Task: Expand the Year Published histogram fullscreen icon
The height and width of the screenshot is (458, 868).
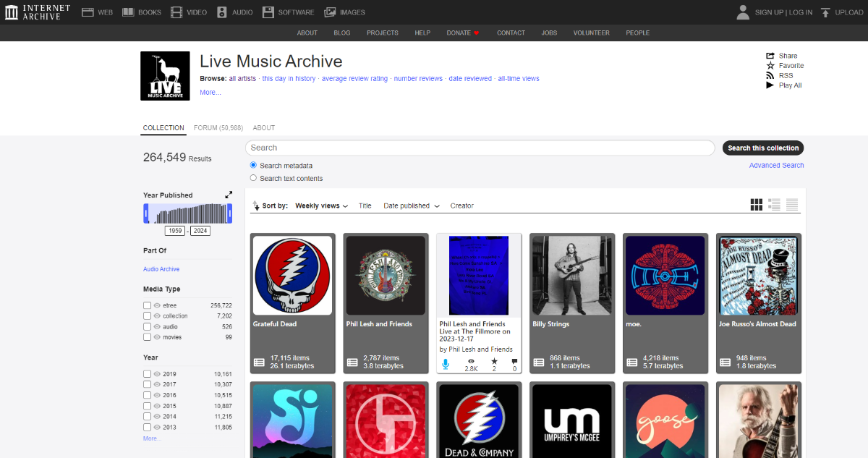Action: (229, 195)
